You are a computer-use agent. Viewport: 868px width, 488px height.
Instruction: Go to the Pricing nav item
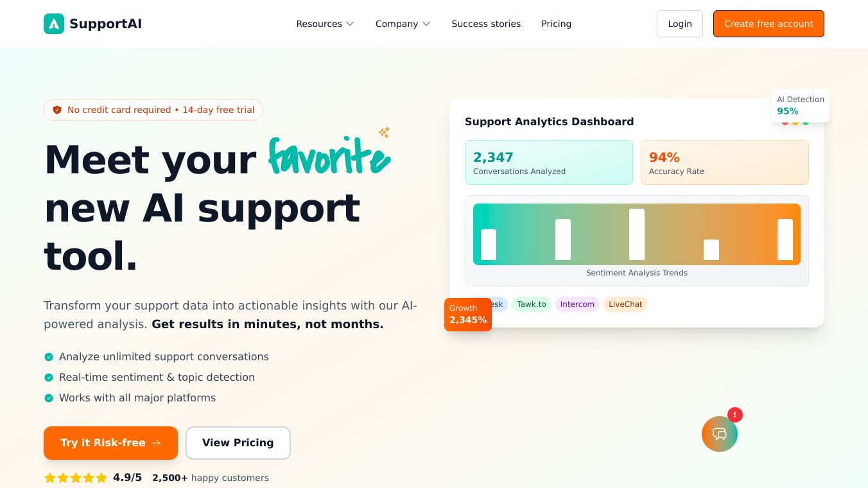[x=556, y=24]
